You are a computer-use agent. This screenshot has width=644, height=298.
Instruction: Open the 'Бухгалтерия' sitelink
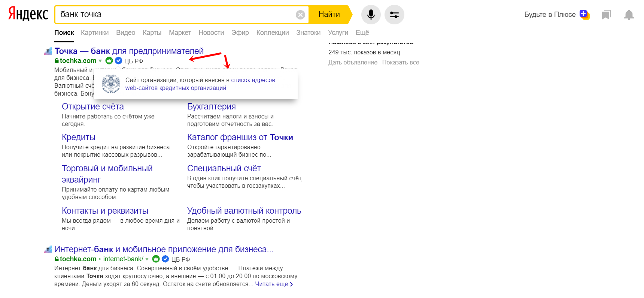click(211, 106)
